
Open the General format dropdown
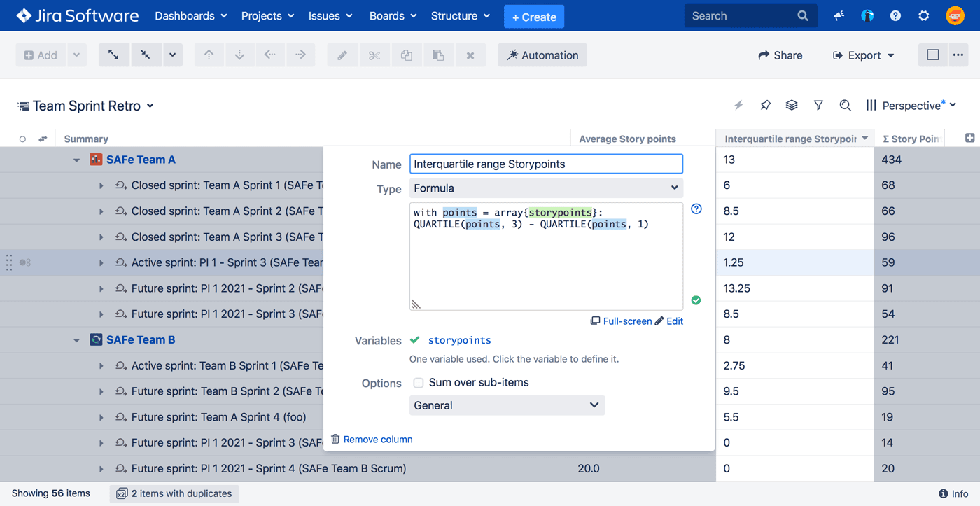click(507, 405)
